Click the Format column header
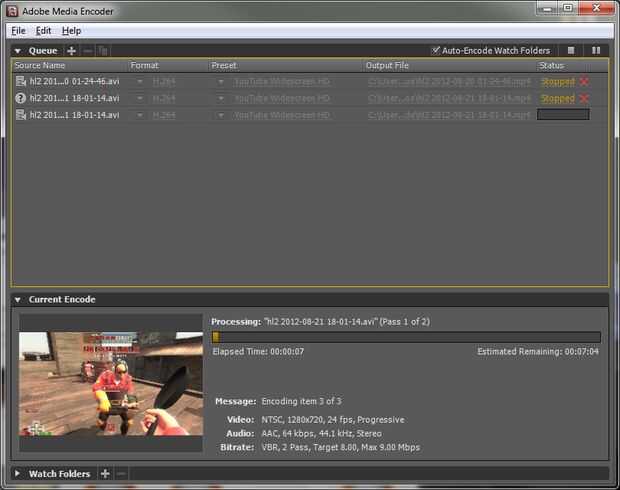The image size is (620, 490). click(x=144, y=65)
